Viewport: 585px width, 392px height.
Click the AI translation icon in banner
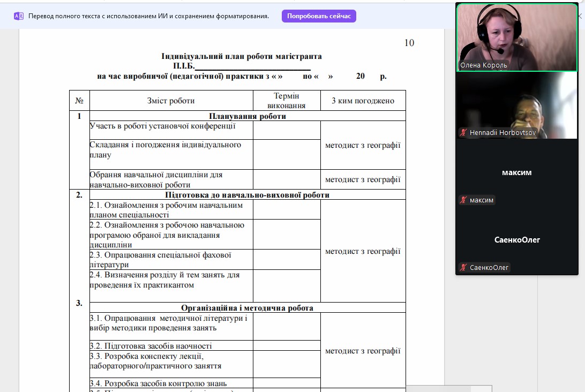tap(19, 16)
